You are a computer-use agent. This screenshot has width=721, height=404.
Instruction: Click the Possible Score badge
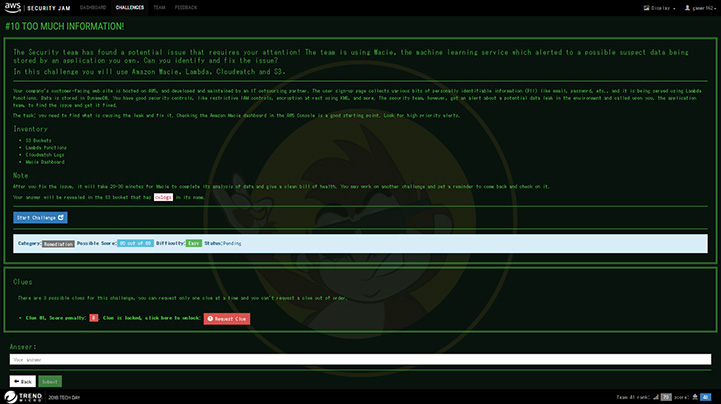(135, 243)
